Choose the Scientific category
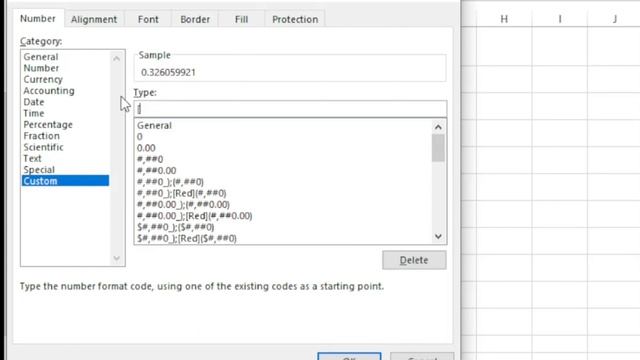Screen dimensions: 640x360 (x=43, y=147)
